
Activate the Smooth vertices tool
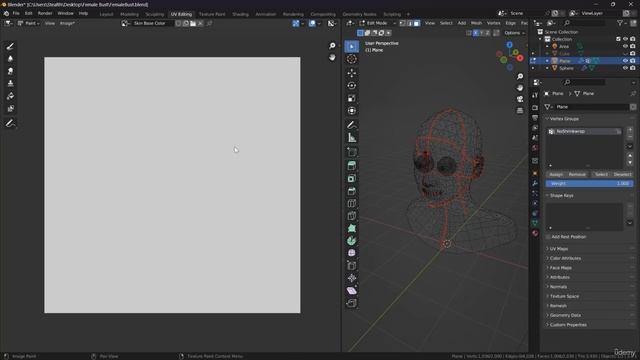(x=351, y=253)
